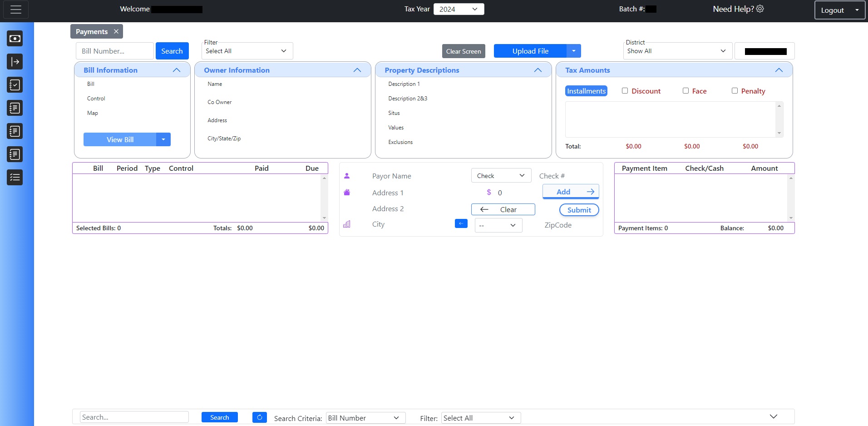
Task: Click Need Help? link
Action: [733, 9]
